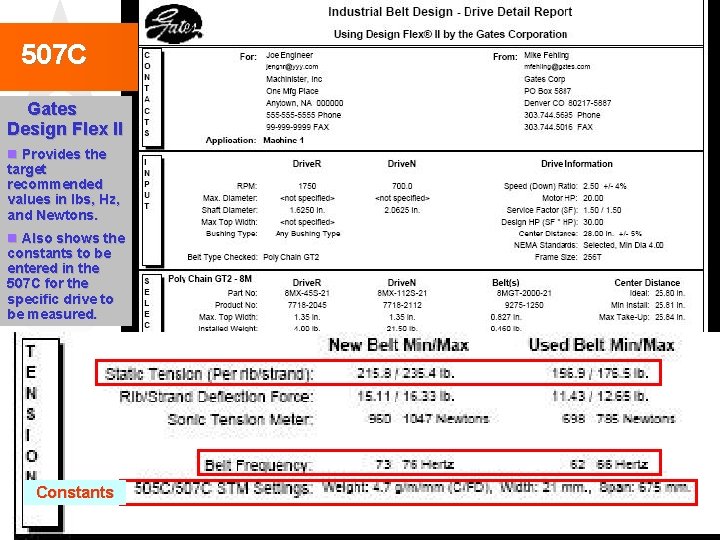Select the "Industrial Belt Design - Drive Detail Report" title
Viewport: 720px width, 540px height.
[450, 12]
